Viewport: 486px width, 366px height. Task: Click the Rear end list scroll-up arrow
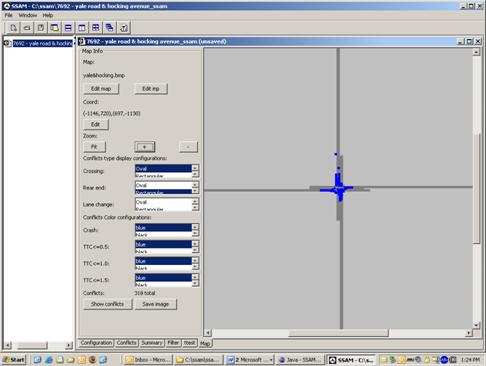point(195,184)
